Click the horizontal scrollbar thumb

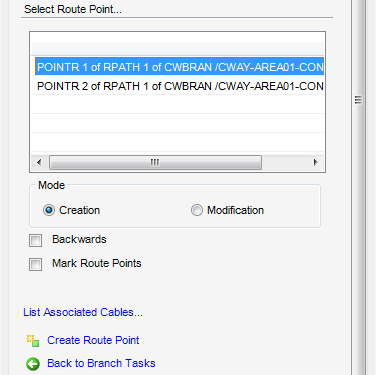tap(155, 162)
